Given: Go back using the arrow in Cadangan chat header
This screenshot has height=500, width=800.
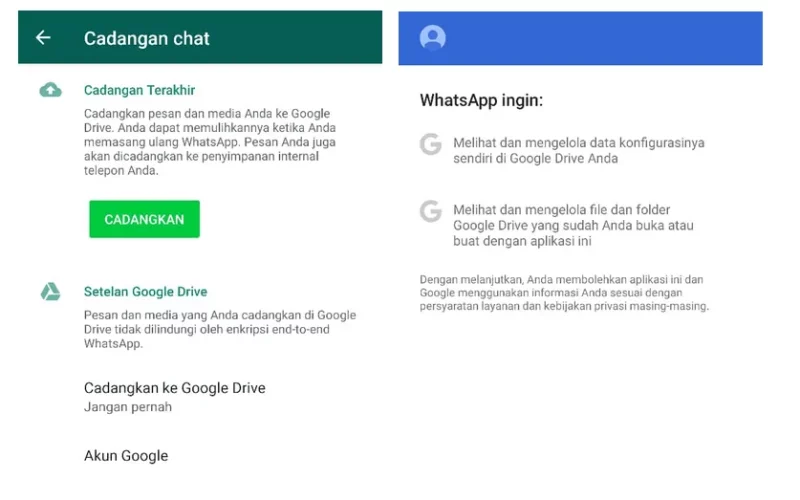Looking at the screenshot, I should tap(43, 38).
